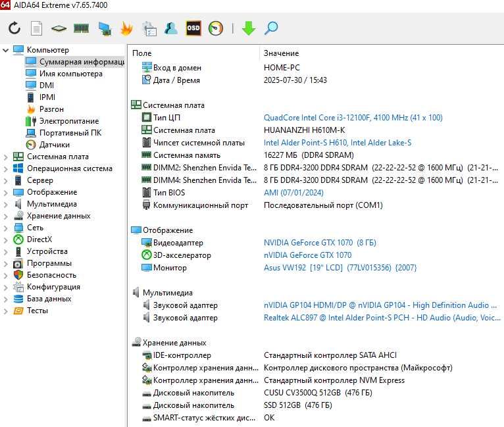Select Контроллер дискового пространства (Майкрософт) value
Viewport: 504px width, 427px height.
[358, 368]
